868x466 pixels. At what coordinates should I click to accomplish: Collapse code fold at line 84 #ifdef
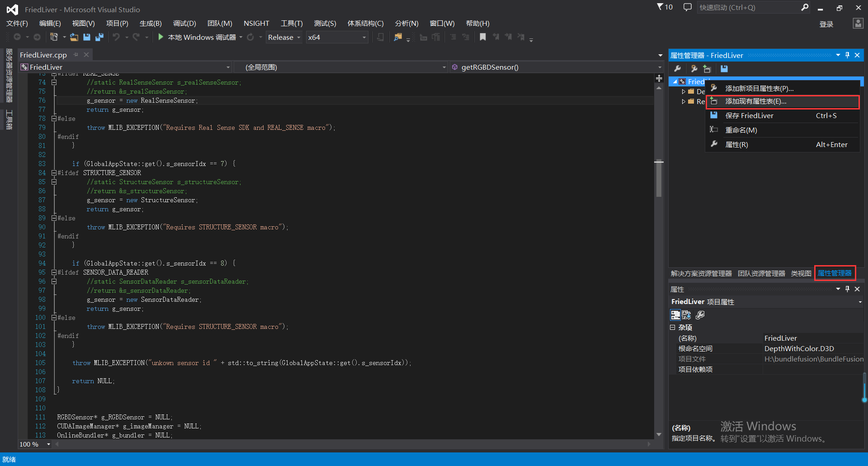(x=54, y=173)
